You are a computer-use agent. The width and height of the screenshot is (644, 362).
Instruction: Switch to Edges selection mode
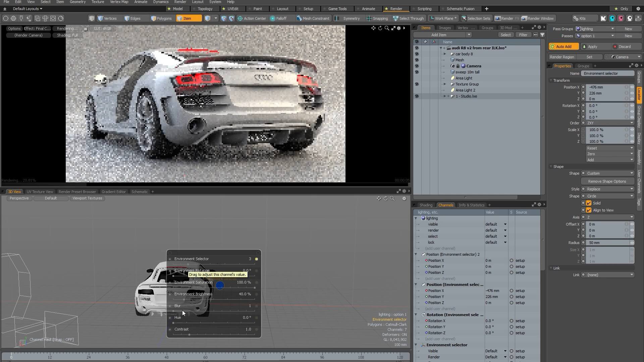pos(132,18)
